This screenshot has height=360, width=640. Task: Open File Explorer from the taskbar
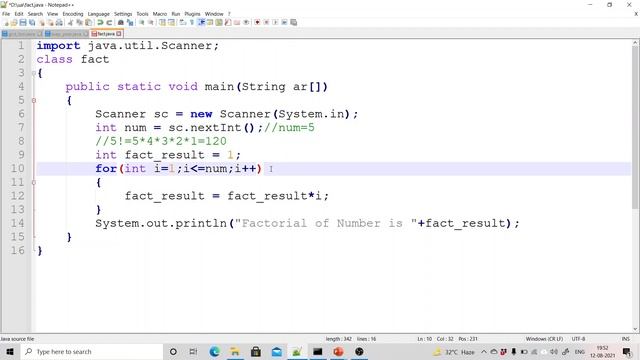(235, 352)
